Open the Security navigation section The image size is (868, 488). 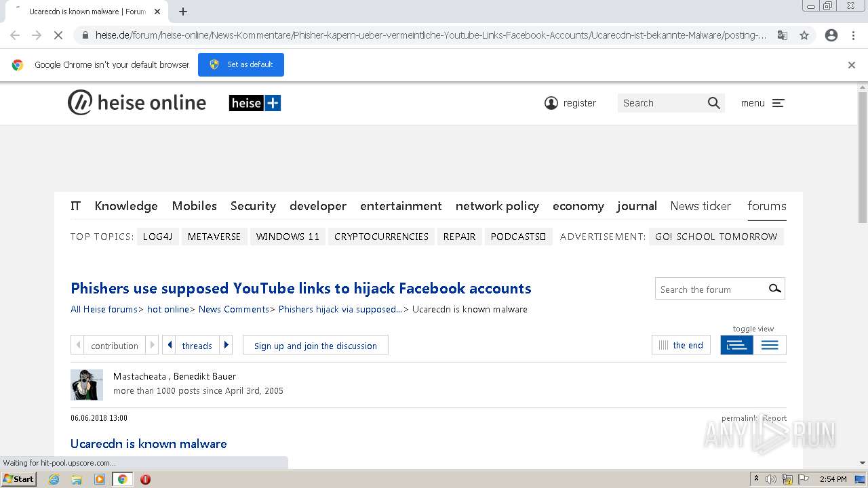pyautogui.click(x=253, y=206)
